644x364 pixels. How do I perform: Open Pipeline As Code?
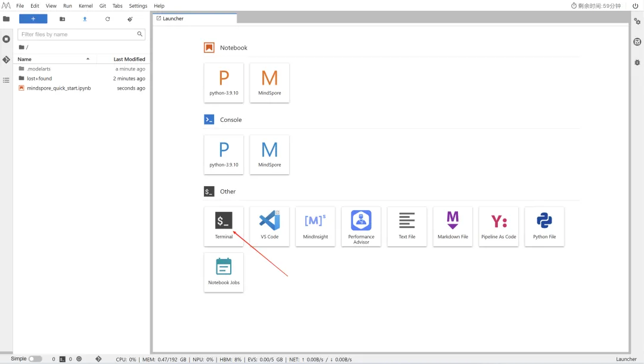coord(499,226)
